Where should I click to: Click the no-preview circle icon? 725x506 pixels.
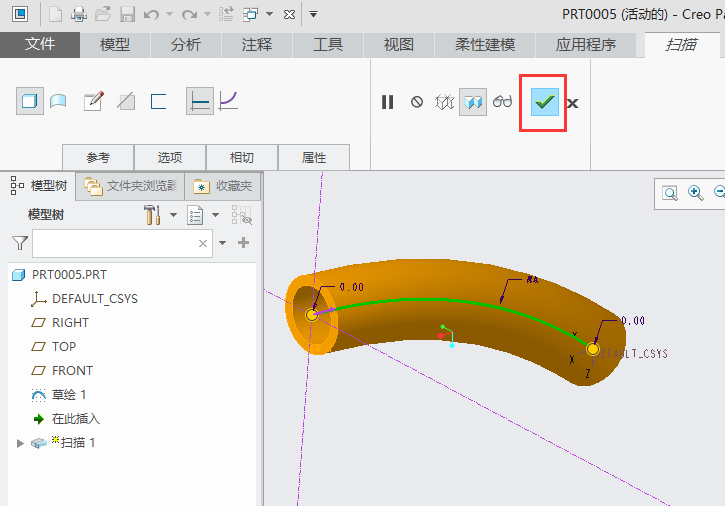tap(417, 102)
